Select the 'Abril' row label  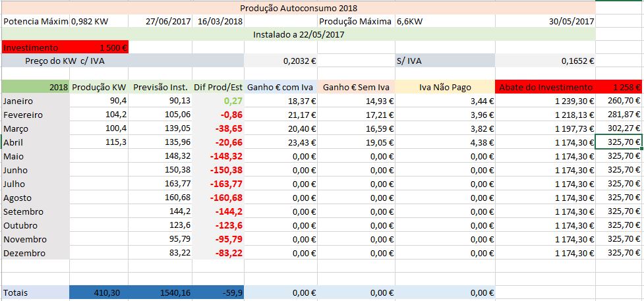coord(36,142)
